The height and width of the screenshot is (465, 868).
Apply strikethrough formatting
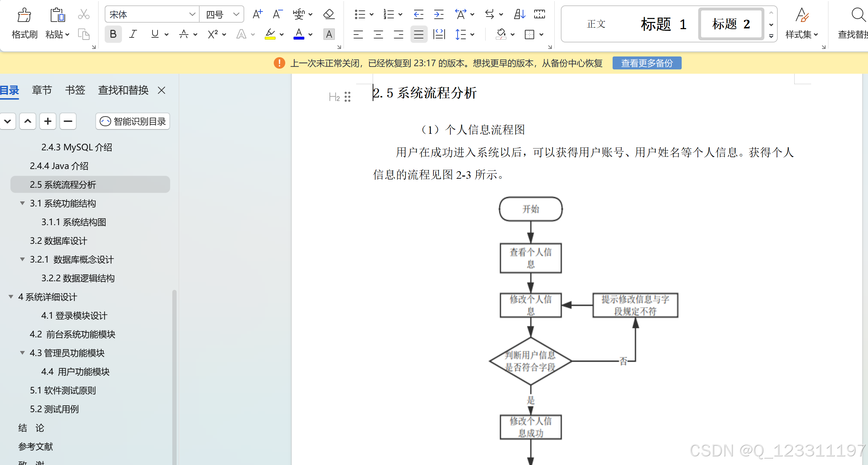click(184, 34)
